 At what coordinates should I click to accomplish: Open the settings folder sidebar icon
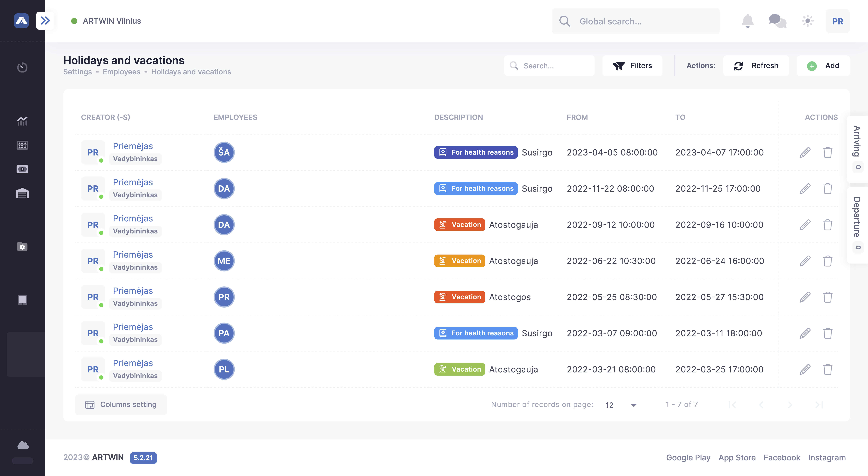click(22, 247)
